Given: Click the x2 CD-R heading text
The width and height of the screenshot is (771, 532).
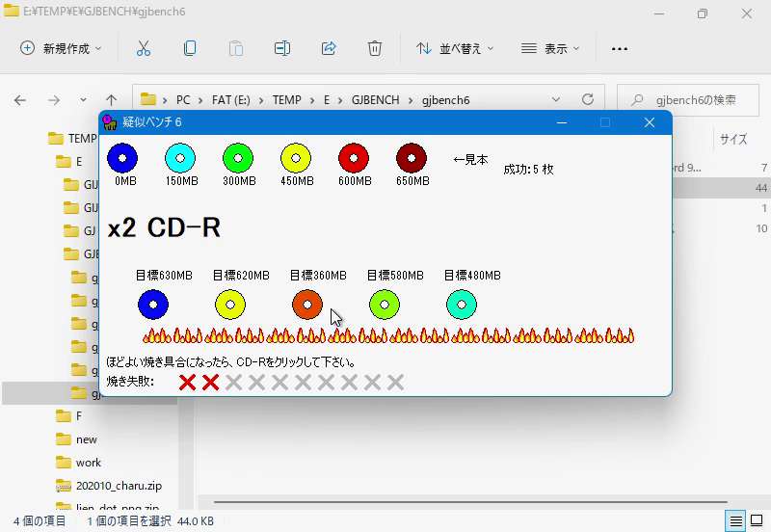Looking at the screenshot, I should click(x=164, y=228).
